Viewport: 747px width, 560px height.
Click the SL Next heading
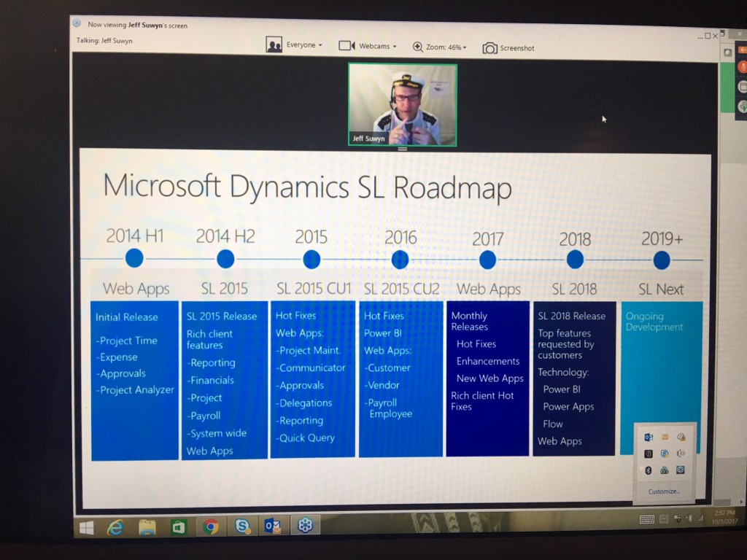(661, 289)
